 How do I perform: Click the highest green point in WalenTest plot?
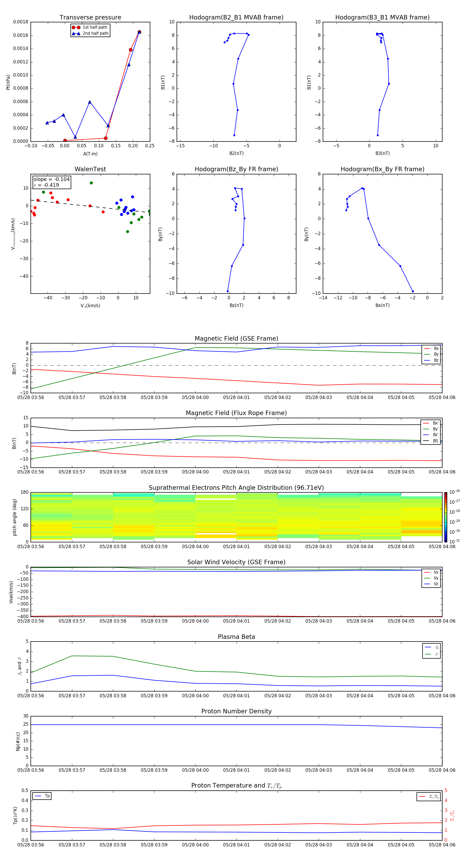coord(91,183)
